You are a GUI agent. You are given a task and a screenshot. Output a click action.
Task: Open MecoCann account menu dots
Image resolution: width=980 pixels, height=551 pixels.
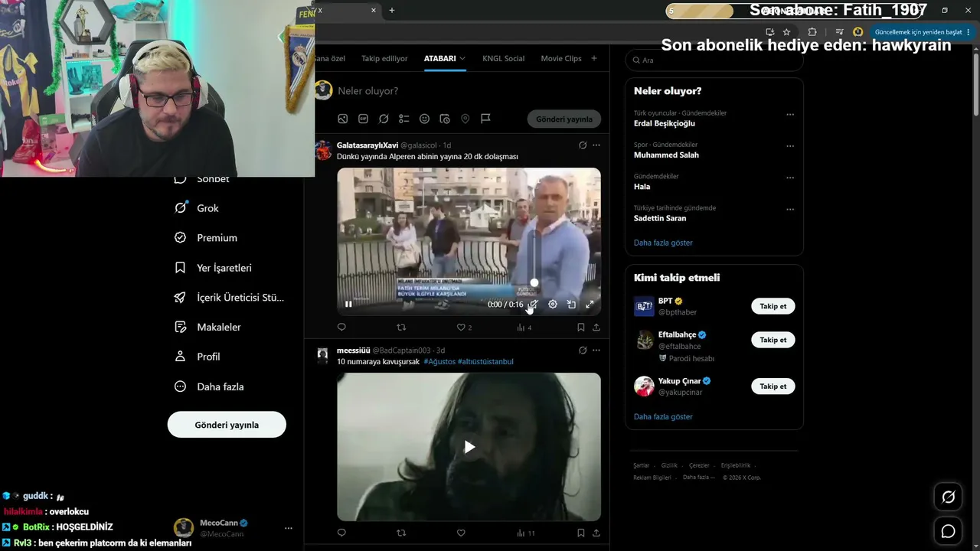pos(289,528)
